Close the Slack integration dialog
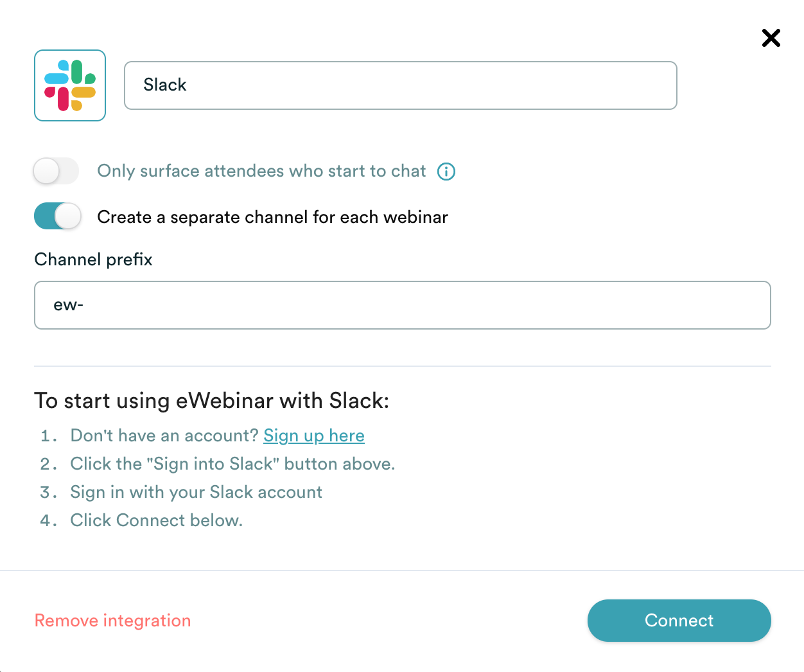The image size is (804, 672). (771, 38)
